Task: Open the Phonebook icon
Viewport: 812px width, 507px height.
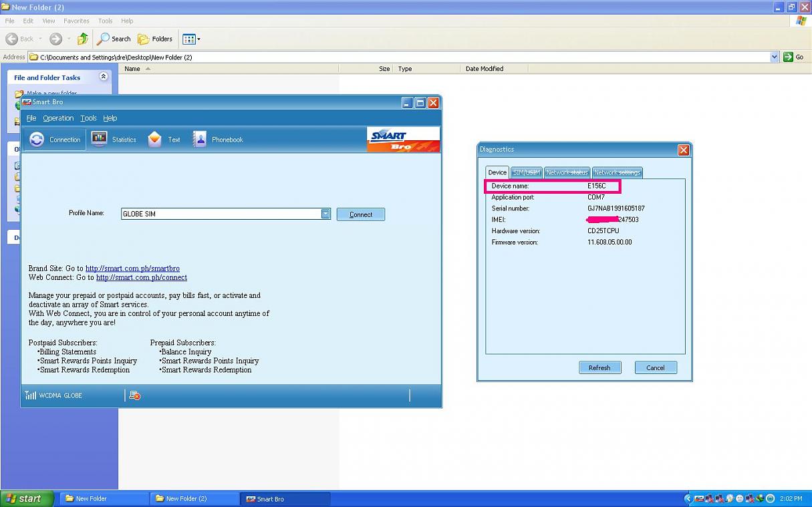Action: [x=199, y=139]
